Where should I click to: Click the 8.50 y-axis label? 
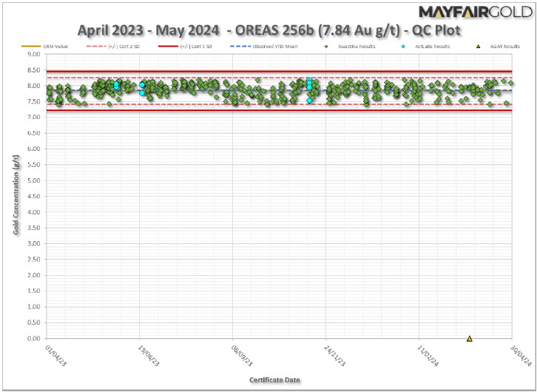point(34,70)
